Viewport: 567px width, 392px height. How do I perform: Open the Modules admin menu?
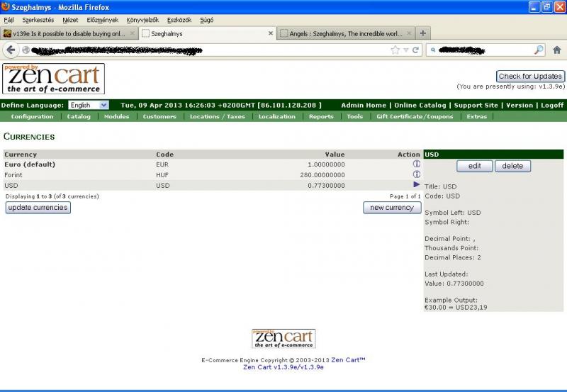[116, 116]
